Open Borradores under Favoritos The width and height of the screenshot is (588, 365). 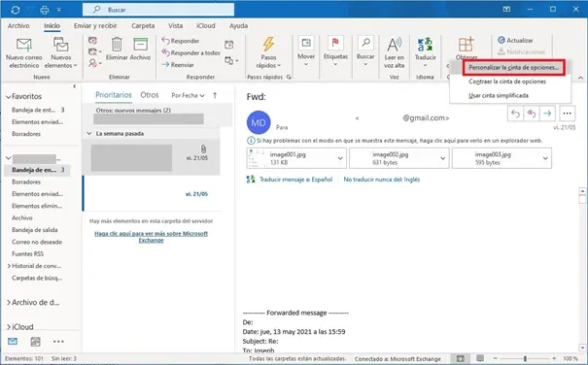pos(26,134)
